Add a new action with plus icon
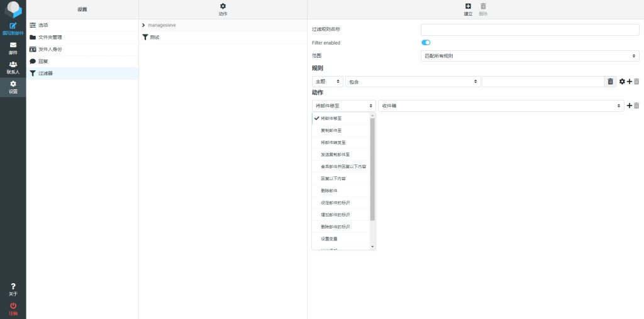Viewport: 644px width, 319px height. pyautogui.click(x=629, y=105)
